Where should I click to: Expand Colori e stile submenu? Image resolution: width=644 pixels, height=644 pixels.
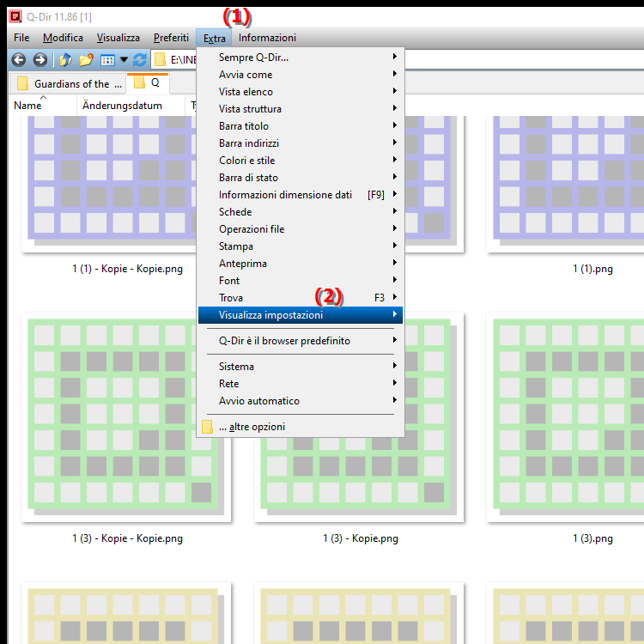pos(301,161)
